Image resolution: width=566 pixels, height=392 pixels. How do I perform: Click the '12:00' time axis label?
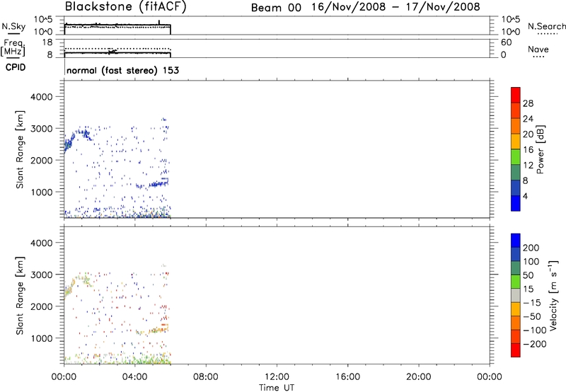[x=277, y=377]
